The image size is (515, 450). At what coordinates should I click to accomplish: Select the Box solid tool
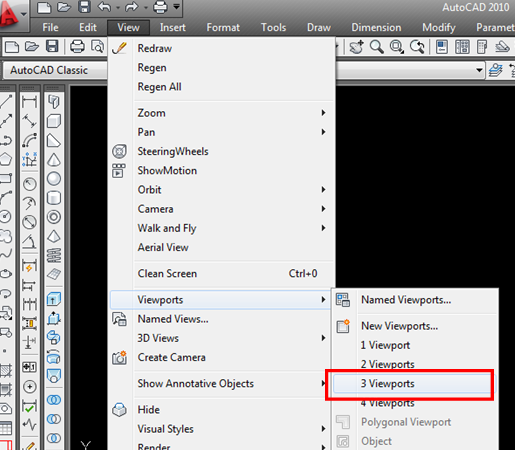[54, 121]
